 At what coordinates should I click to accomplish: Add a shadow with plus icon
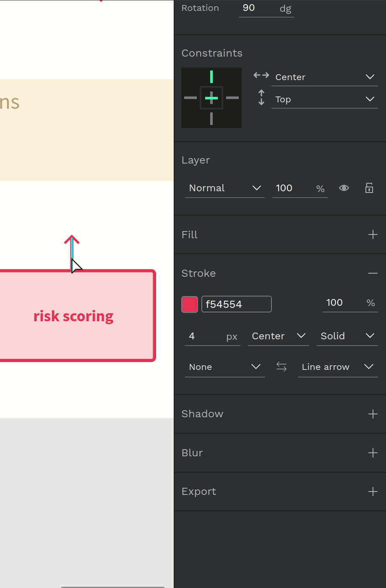(373, 414)
